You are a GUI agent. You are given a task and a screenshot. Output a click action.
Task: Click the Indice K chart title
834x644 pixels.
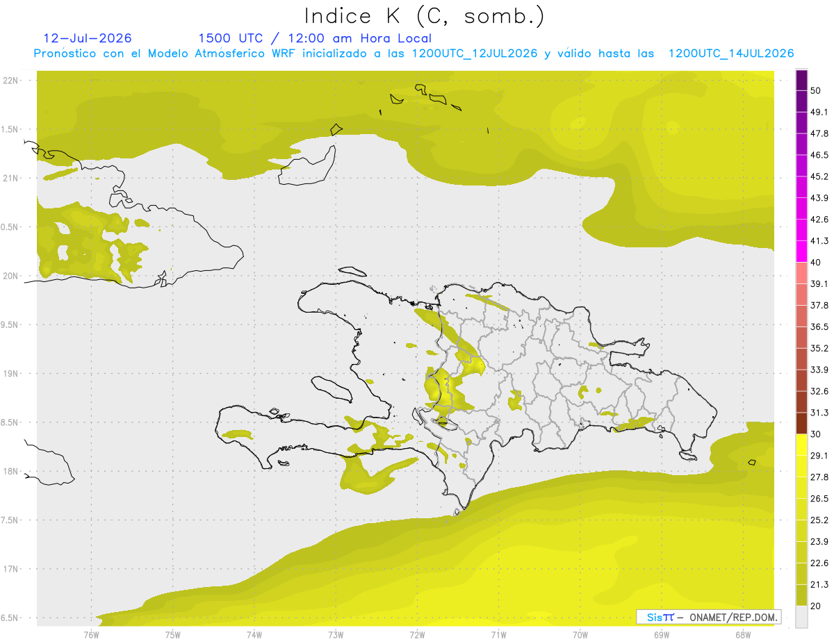click(424, 16)
